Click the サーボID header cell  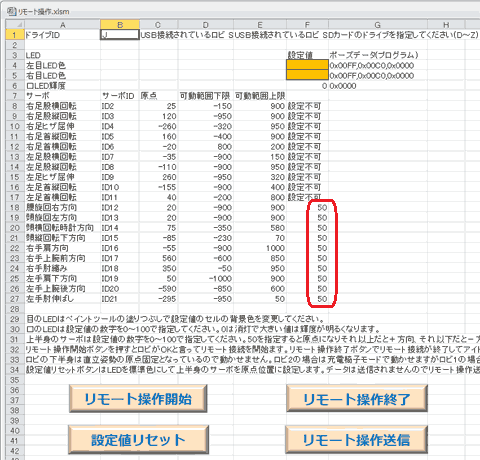click(120, 96)
